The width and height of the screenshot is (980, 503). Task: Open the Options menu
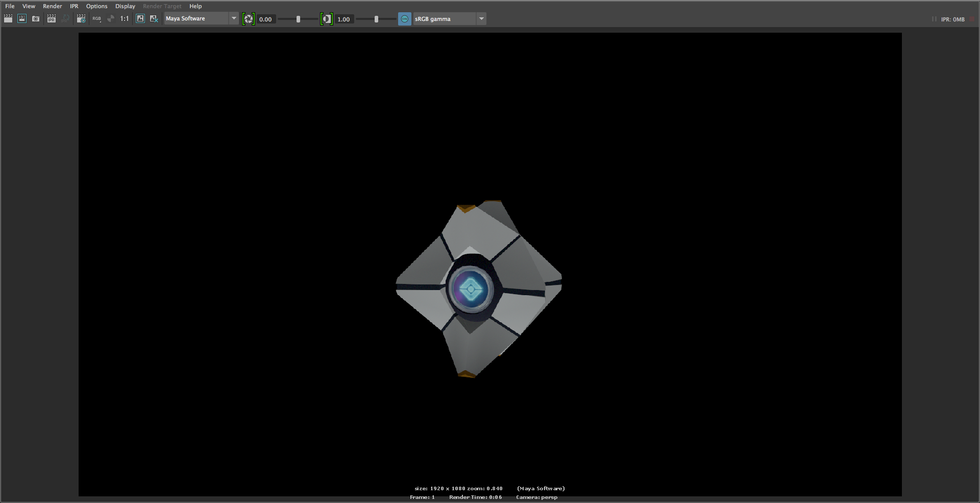tap(96, 6)
